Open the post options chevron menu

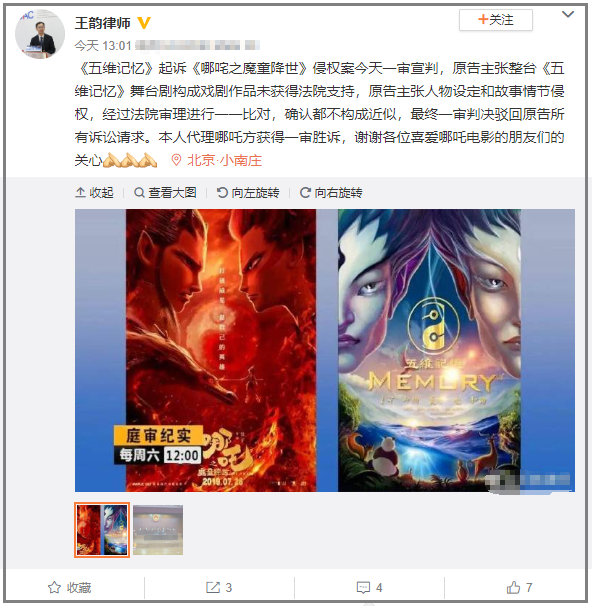pyautogui.click(x=567, y=15)
